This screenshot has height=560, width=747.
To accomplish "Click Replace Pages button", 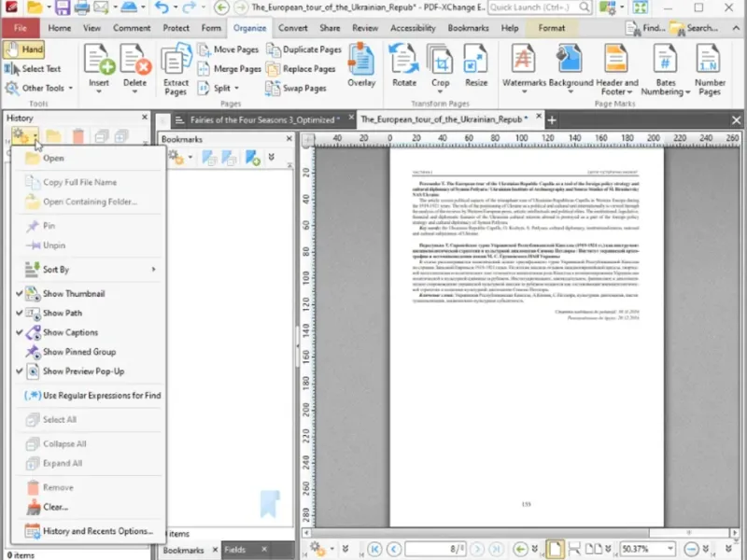I will tap(301, 69).
